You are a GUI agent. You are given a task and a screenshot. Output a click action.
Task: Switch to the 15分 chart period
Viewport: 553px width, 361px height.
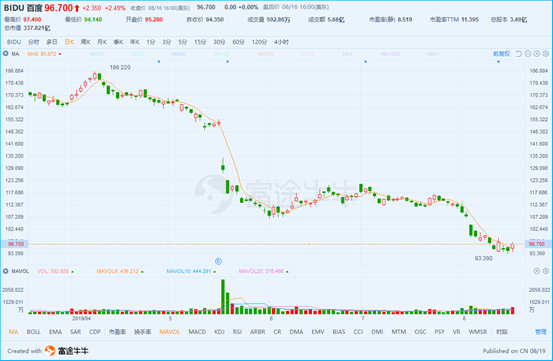pos(200,42)
